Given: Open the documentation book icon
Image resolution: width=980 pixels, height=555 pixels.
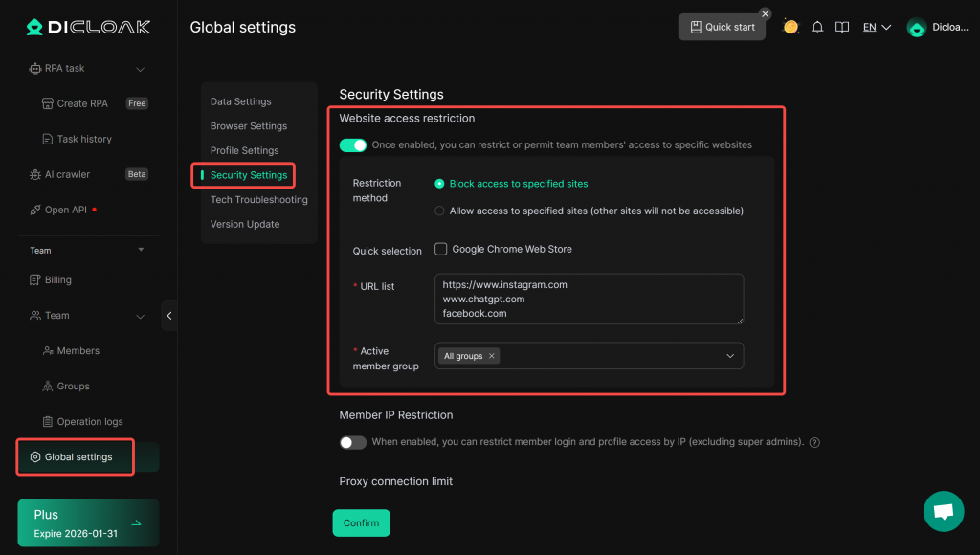Looking at the screenshot, I should 842,28.
